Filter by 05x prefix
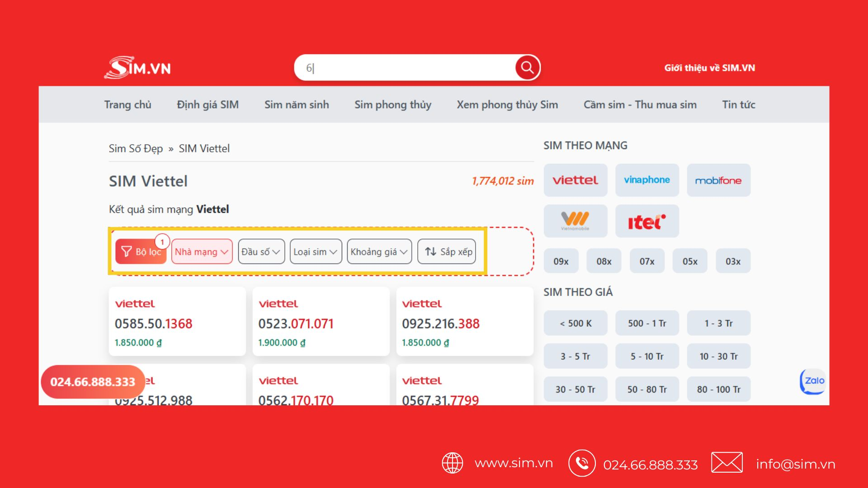Screen dimensions: 868x488 [x=690, y=261]
